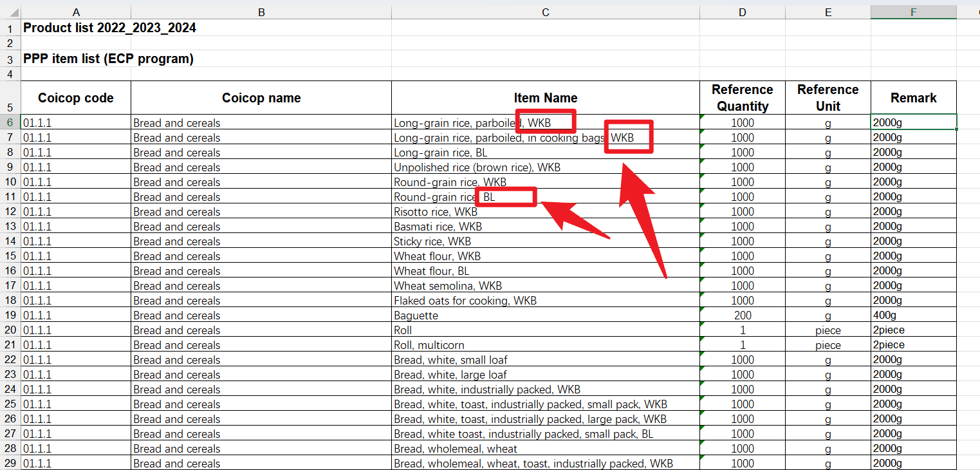Select the "Item Name" header cell
Viewport: 980px width, 470px height.
545,98
